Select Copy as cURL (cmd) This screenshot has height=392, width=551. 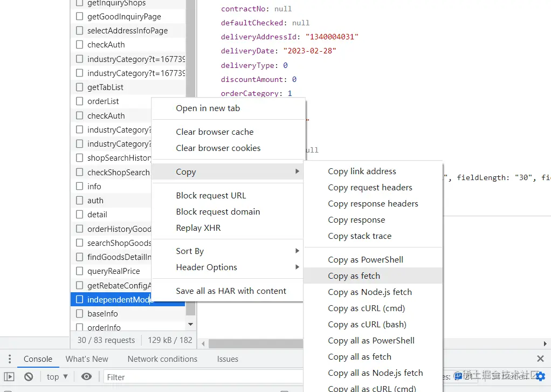[373, 308]
